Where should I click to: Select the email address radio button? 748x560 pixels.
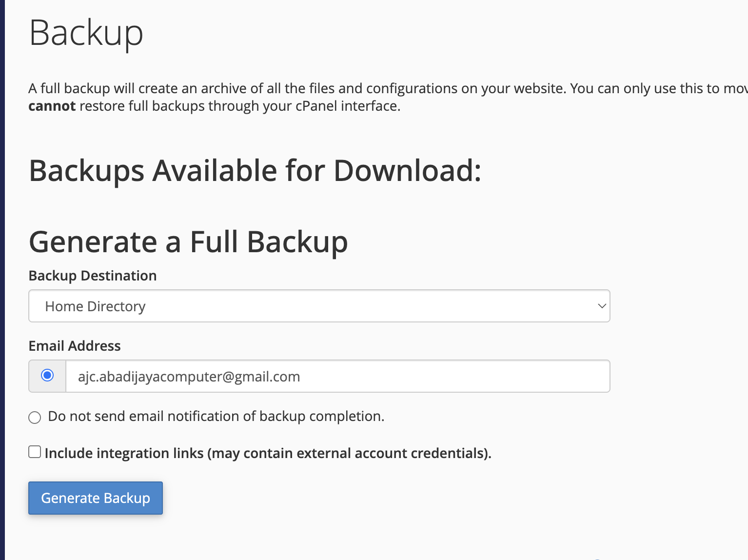47,376
